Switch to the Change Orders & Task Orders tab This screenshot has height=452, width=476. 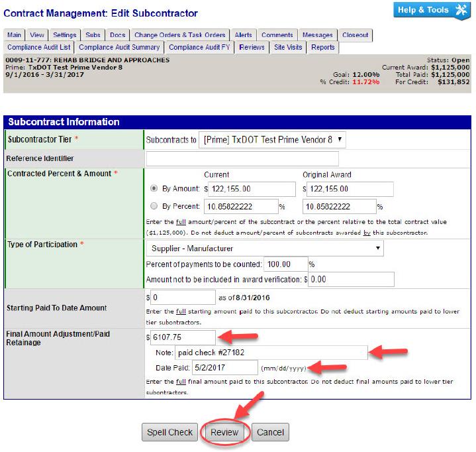click(x=180, y=35)
